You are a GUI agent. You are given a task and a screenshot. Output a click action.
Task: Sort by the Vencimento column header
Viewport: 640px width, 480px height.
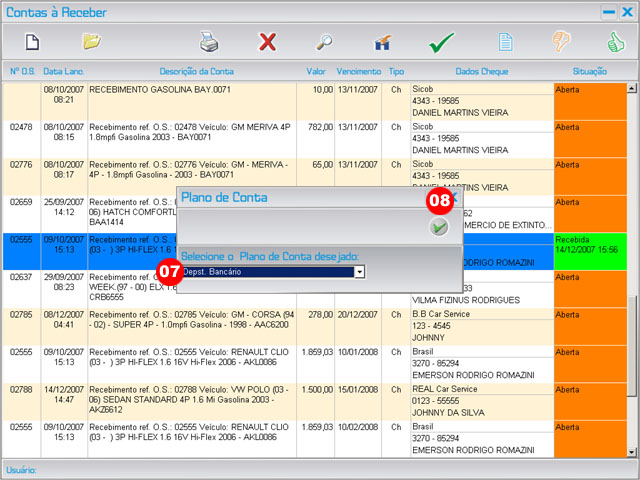tap(359, 72)
